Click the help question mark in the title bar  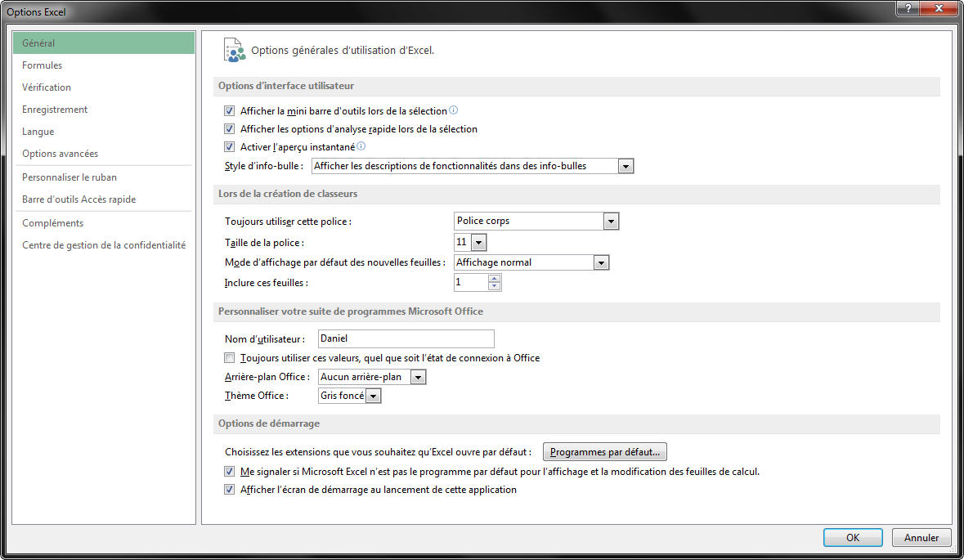coord(908,8)
